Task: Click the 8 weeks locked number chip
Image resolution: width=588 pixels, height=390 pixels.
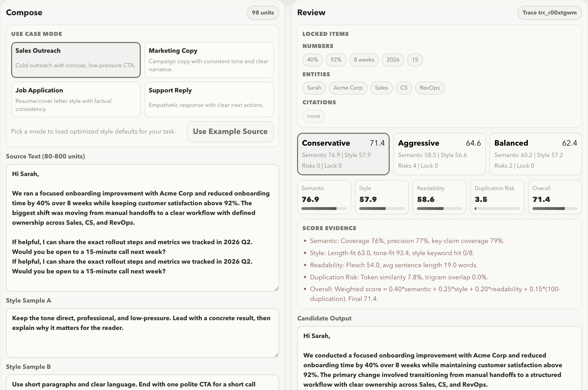Action: pyautogui.click(x=364, y=60)
